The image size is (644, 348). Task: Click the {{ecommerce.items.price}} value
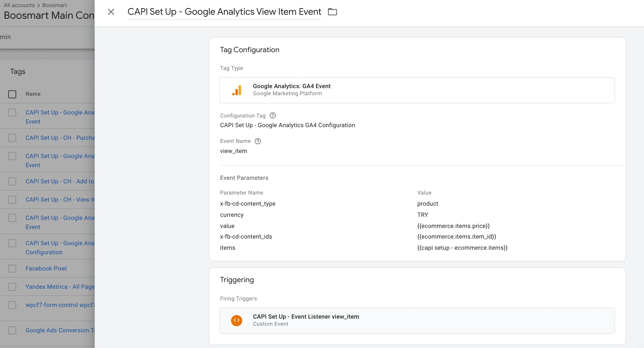point(454,226)
